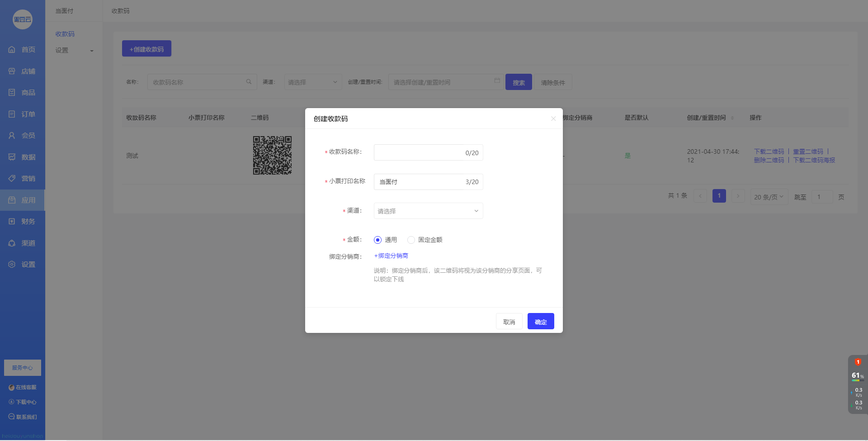
Task: Expand the 20 条/页 page size dropdown
Action: pos(769,197)
